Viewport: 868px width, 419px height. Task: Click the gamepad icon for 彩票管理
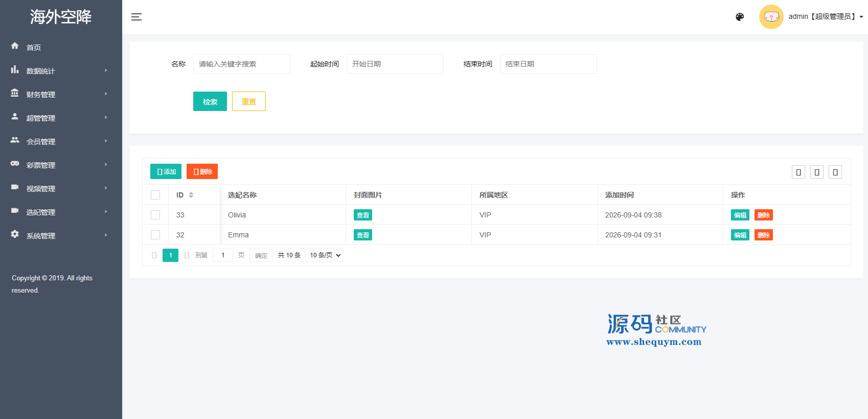(x=15, y=164)
